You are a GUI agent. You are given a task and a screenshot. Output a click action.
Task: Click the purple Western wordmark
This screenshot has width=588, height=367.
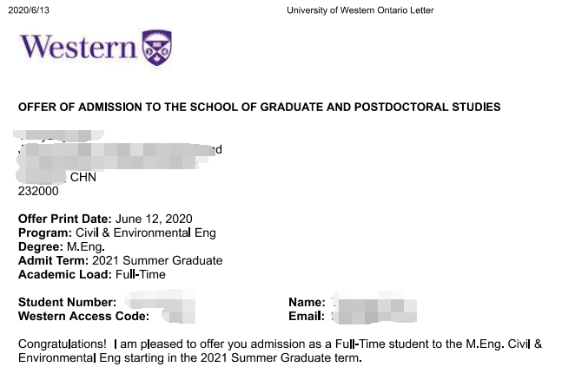click(78, 47)
